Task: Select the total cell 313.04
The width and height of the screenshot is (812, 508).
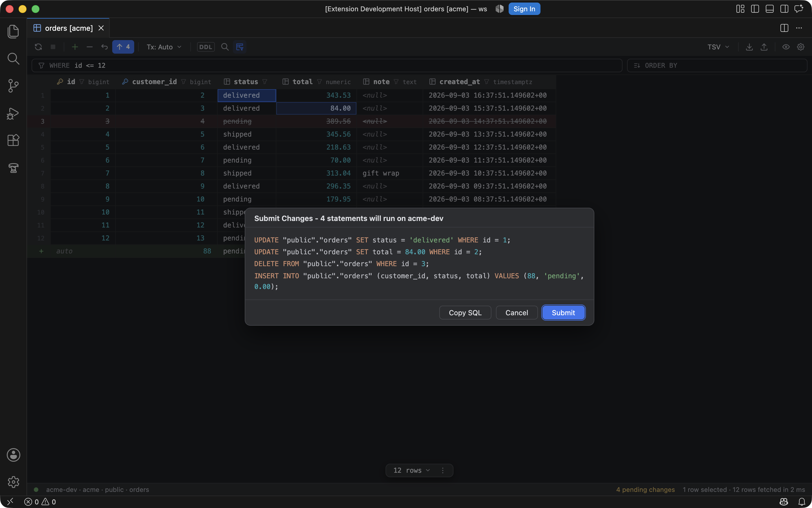Action: coord(316,173)
